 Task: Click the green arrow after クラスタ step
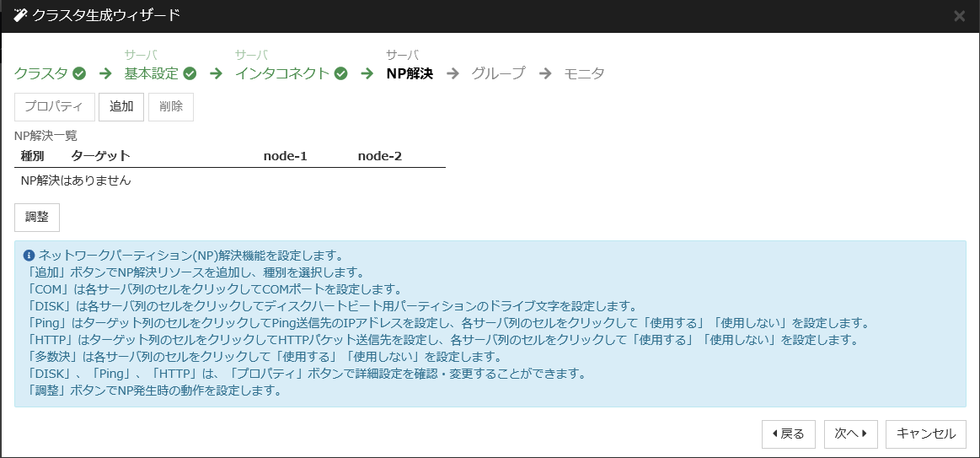click(x=105, y=73)
